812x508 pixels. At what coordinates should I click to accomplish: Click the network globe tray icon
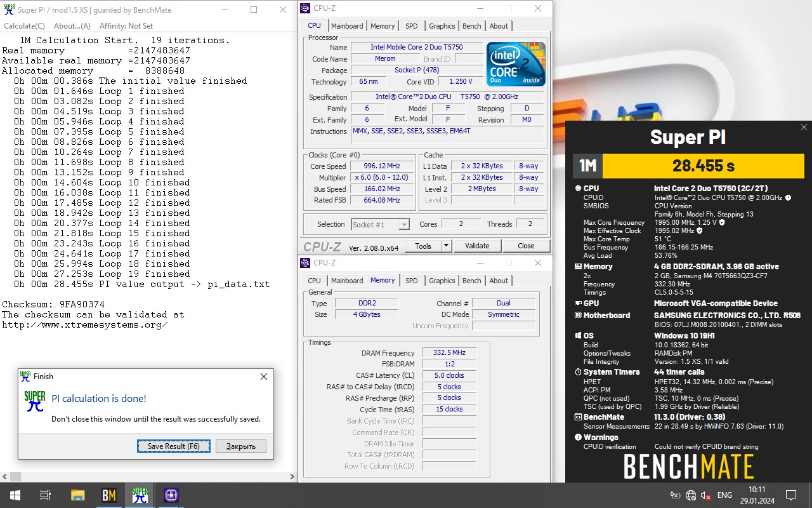691,495
